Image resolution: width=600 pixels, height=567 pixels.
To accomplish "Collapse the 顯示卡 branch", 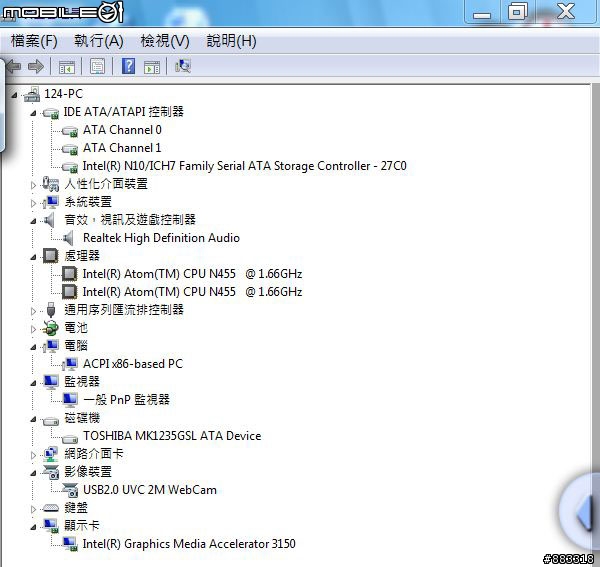I will (33, 527).
